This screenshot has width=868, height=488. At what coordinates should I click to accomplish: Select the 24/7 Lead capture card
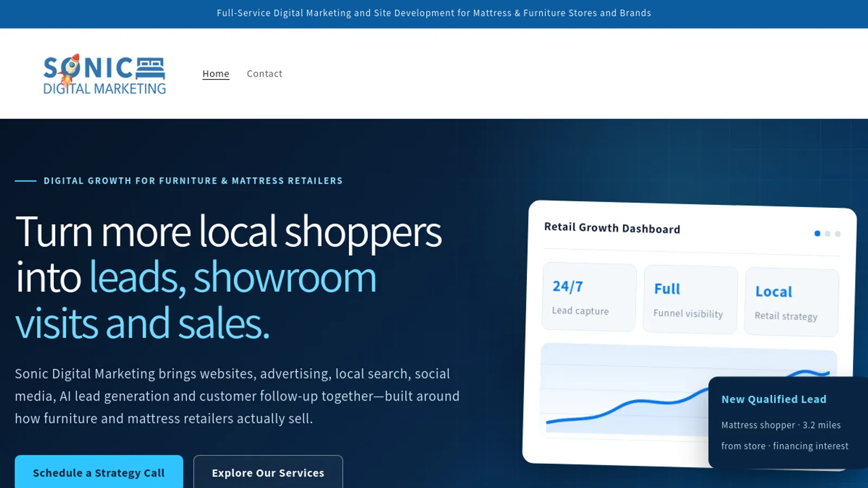point(589,297)
